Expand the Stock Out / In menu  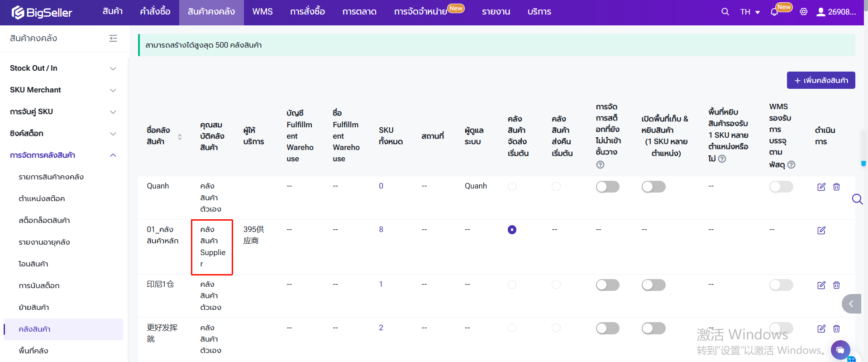(x=63, y=68)
